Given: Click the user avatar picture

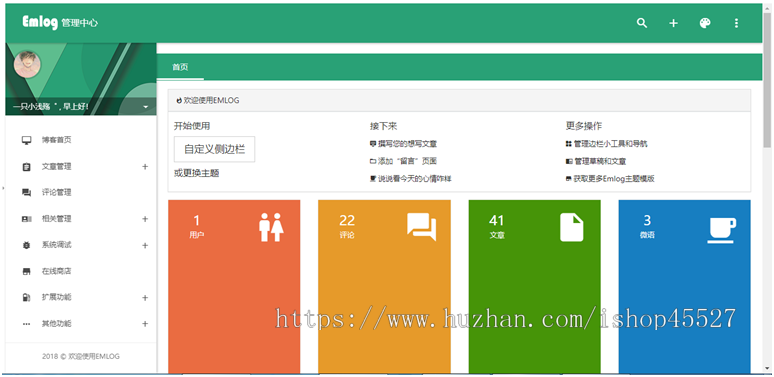Looking at the screenshot, I should pos(28,64).
